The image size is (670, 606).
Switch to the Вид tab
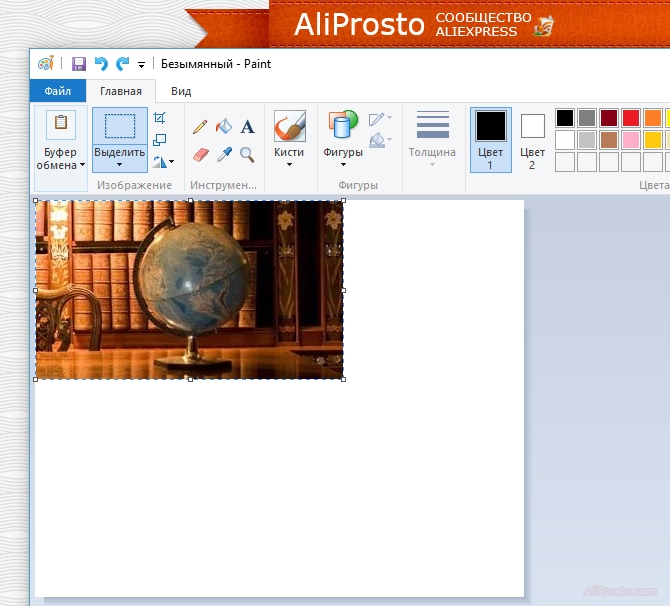pyautogui.click(x=181, y=91)
